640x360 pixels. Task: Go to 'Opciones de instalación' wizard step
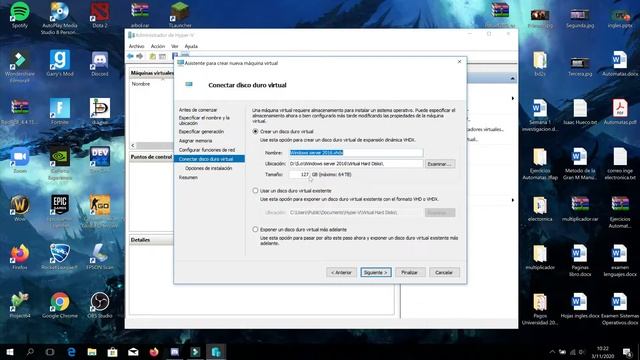[208, 168]
